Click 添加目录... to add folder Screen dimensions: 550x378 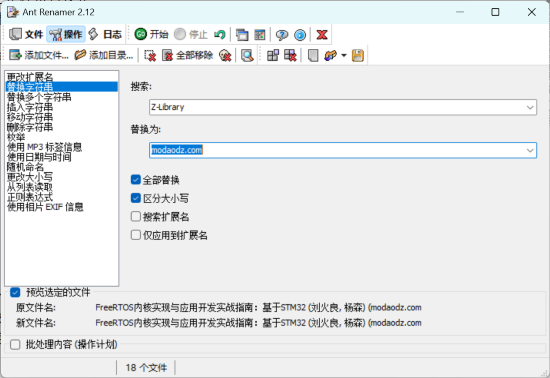pyautogui.click(x=104, y=55)
